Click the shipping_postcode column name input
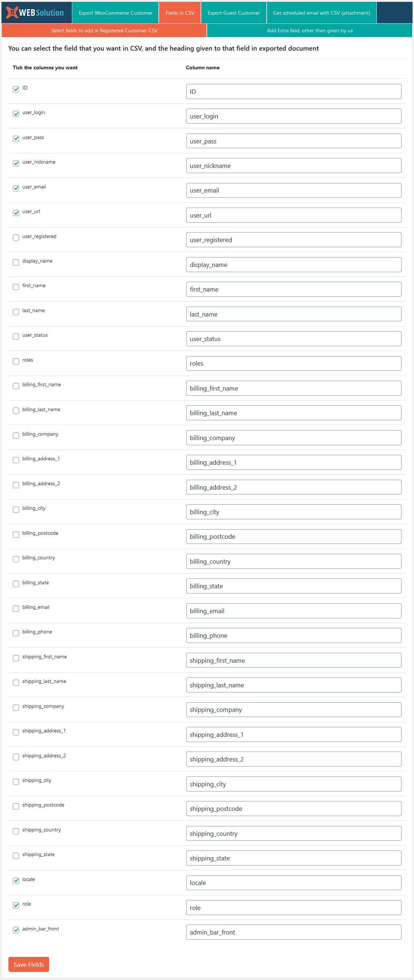This screenshot has width=414, height=980. pyautogui.click(x=293, y=808)
